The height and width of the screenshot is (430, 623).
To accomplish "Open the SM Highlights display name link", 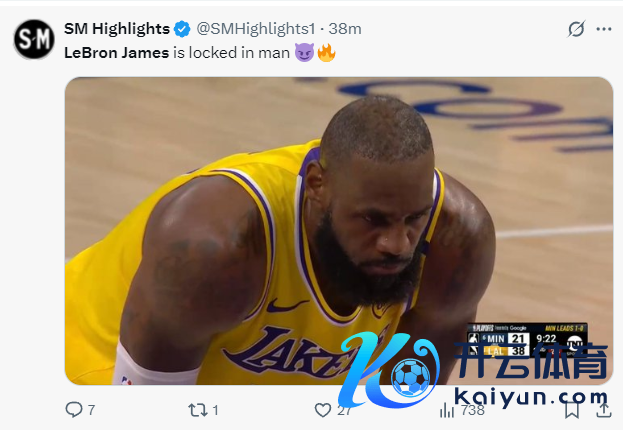I will click(116, 29).
